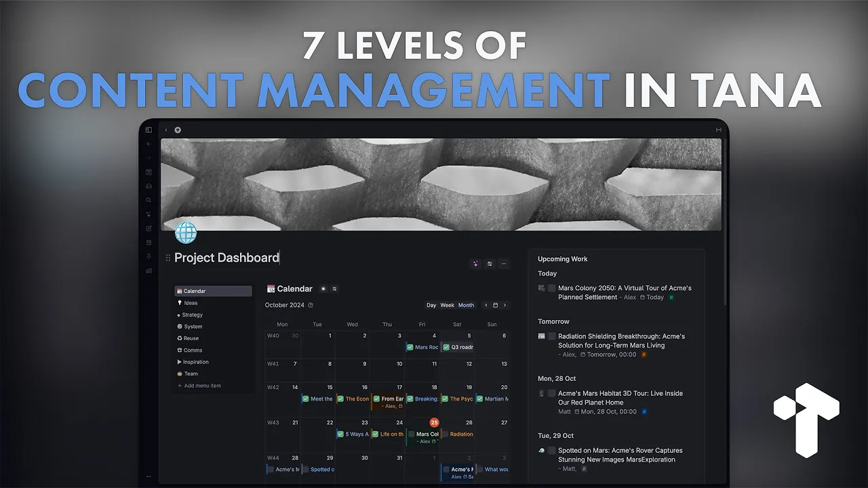Click the workspace avatar in top bar
This screenshot has height=488, width=868.
tap(178, 129)
